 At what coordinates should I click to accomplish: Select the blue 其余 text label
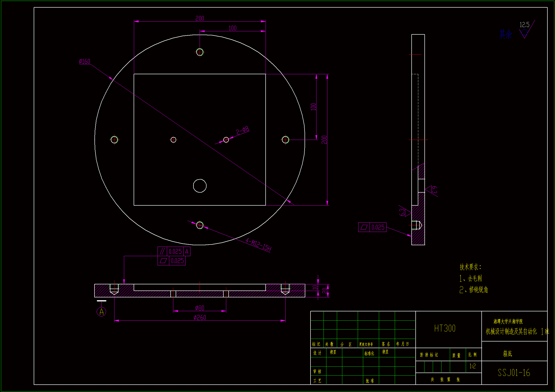[x=506, y=34]
